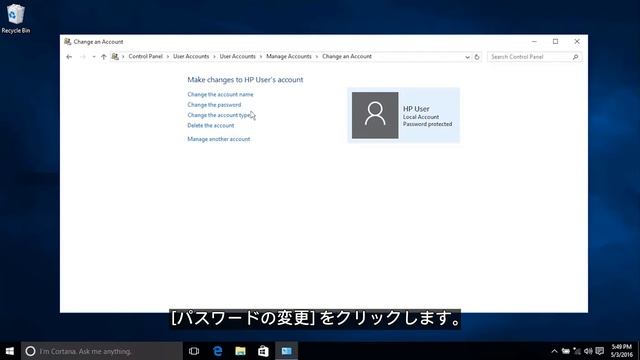Screen dimensions: 640x360
Task: Expand chevron after Control Panel breadcrumb
Action: click(168, 57)
